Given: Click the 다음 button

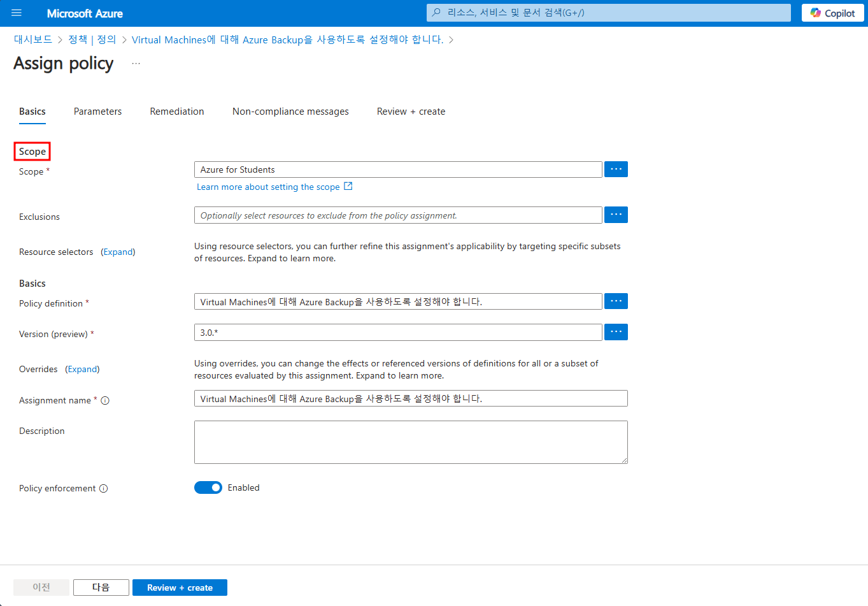Looking at the screenshot, I should [101, 588].
